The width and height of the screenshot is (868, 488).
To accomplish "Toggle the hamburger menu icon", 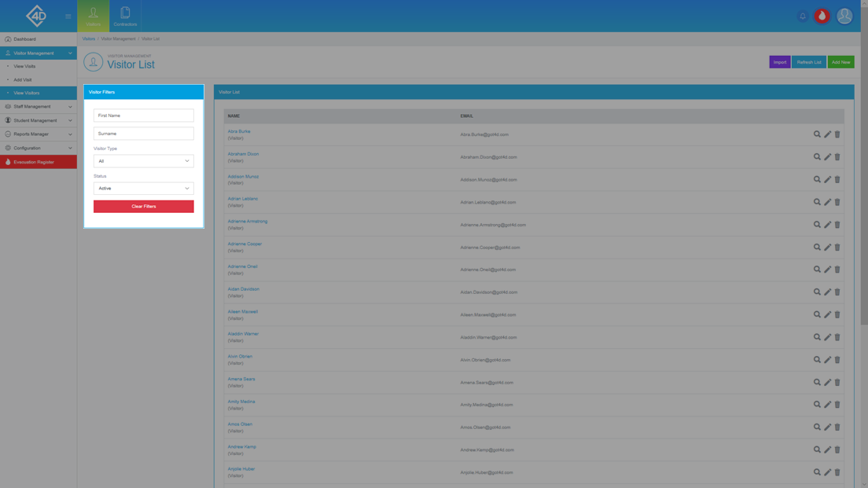I will click(68, 16).
